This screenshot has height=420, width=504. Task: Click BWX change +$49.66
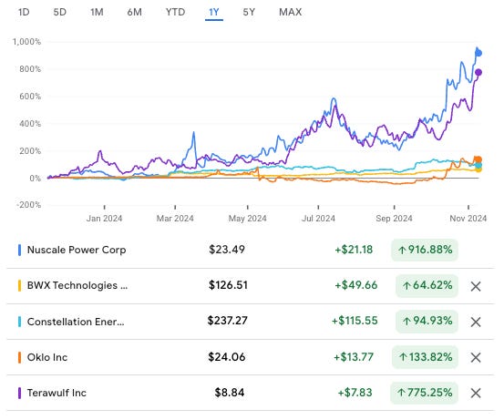pyautogui.click(x=356, y=285)
